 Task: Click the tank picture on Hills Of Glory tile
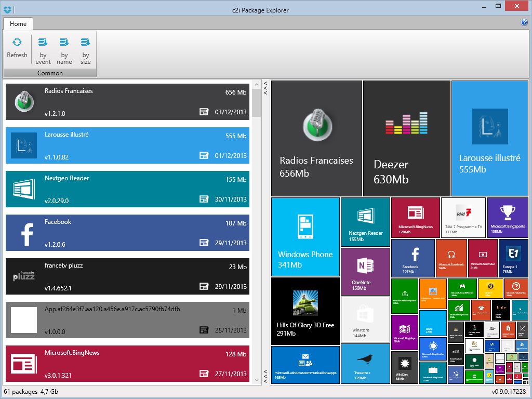305,303
